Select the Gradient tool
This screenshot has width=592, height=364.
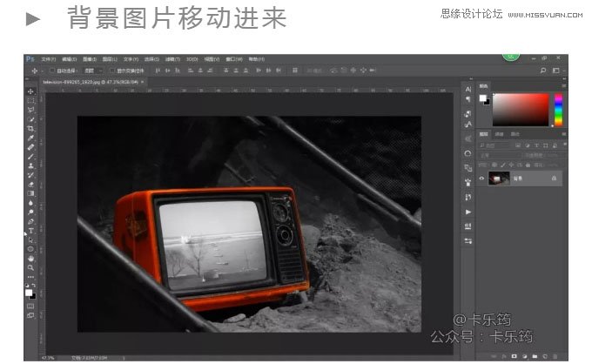point(31,193)
